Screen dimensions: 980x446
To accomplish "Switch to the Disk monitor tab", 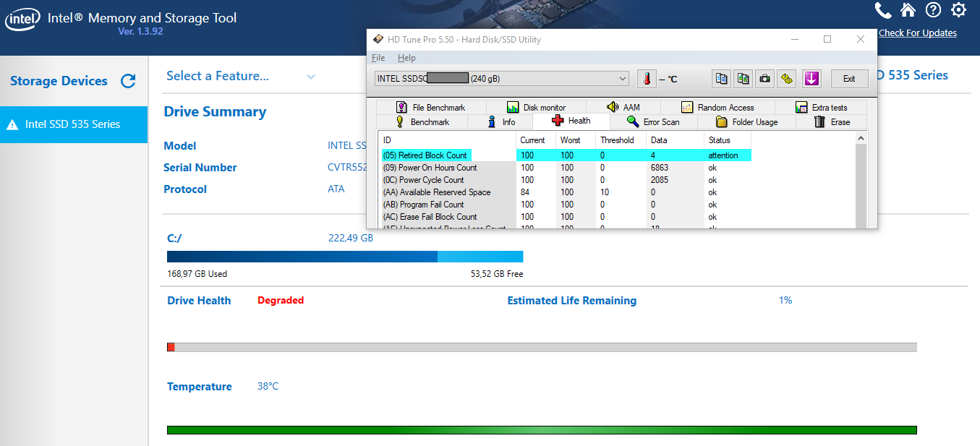I will click(x=536, y=107).
